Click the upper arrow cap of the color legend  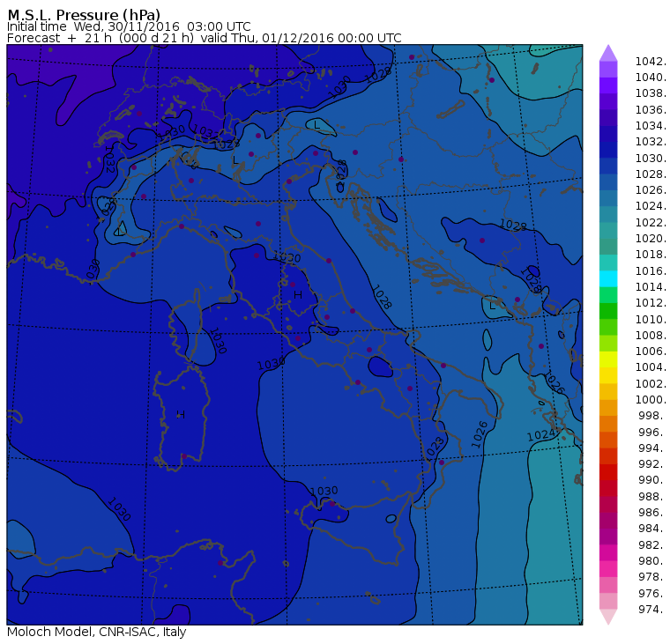click(608, 53)
